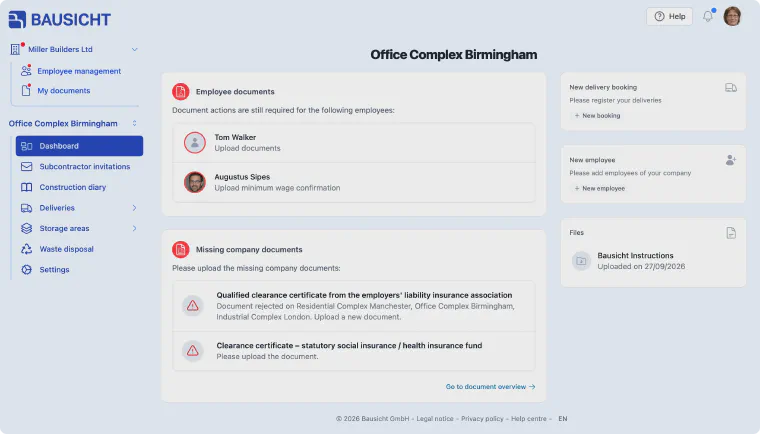
Task: Click the Storage areas layers icon
Action: point(26,228)
